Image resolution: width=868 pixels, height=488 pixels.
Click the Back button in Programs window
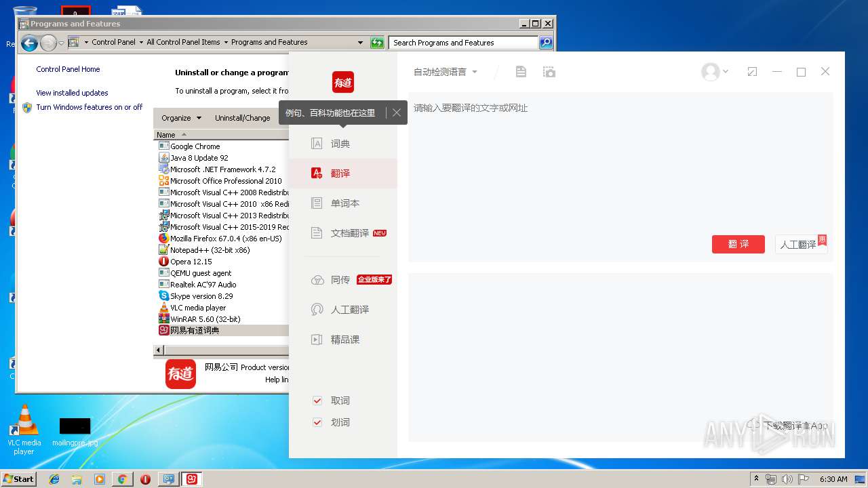(29, 43)
